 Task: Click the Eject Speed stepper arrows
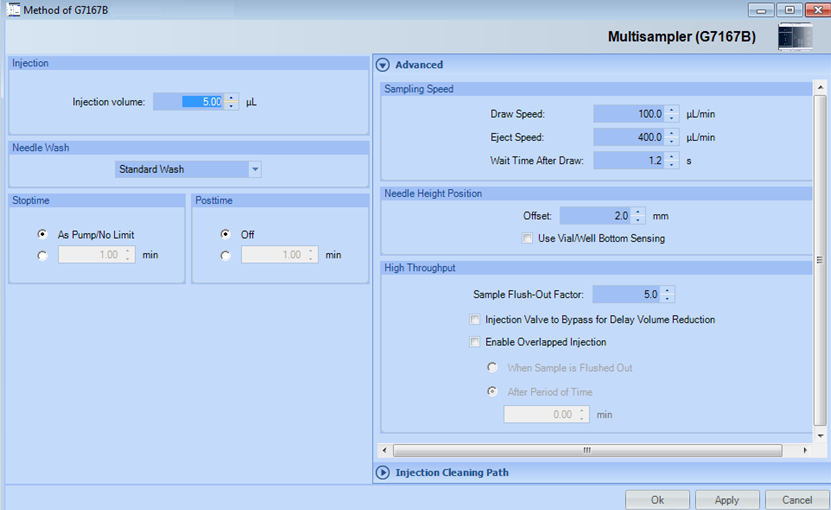tap(672, 137)
